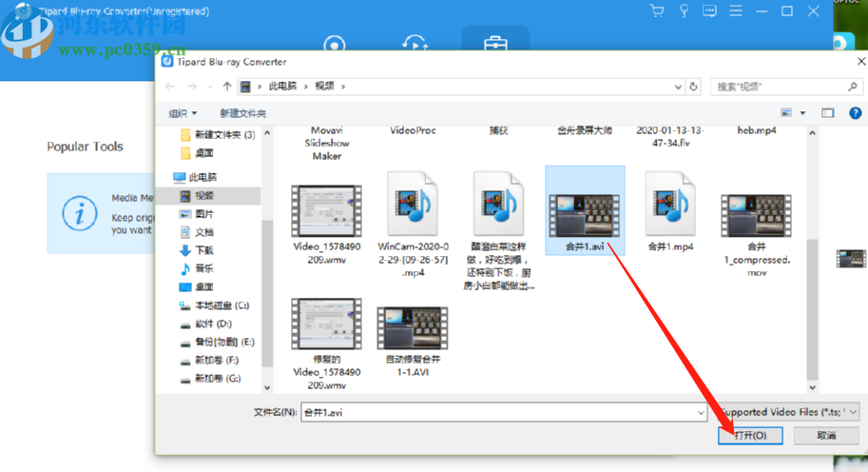Open the view options dropdown arrow
The height and width of the screenshot is (472, 868).
(x=802, y=113)
